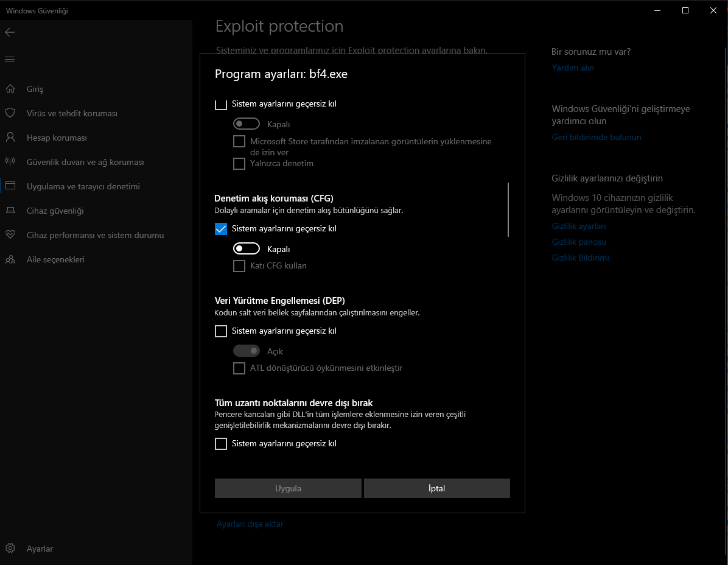This screenshot has width=728, height=565.
Task: Select Uygulama ve tarayıcı denetimi menu item
Action: [83, 186]
